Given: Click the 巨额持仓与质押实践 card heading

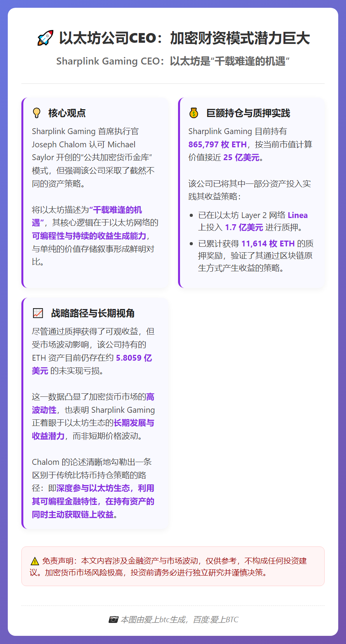Looking at the screenshot, I should click(x=248, y=113).
